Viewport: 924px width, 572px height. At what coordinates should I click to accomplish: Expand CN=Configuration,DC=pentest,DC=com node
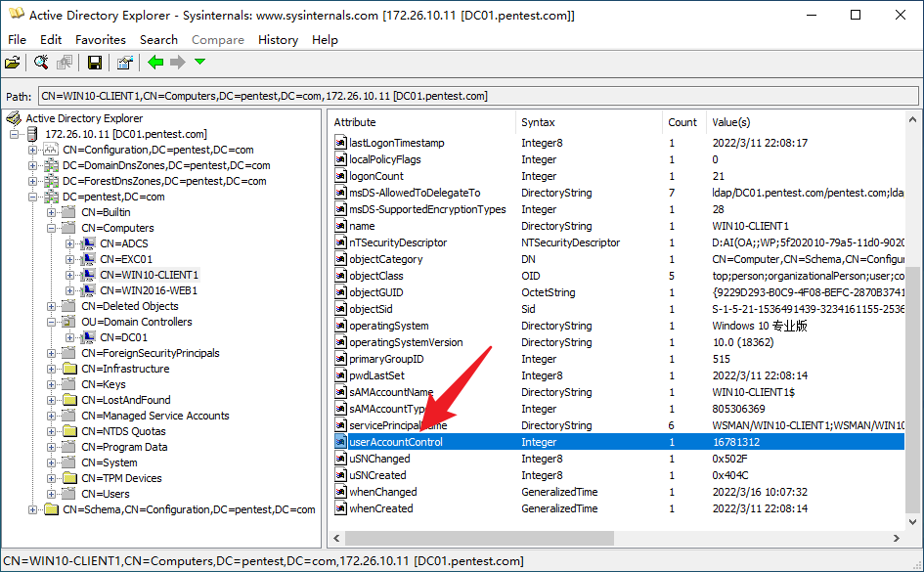33,151
